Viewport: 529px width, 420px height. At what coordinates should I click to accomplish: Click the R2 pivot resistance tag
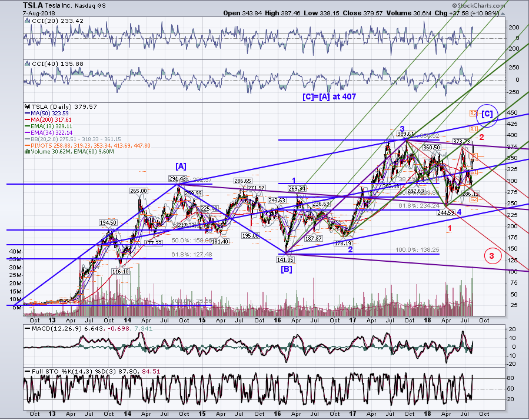474,114
